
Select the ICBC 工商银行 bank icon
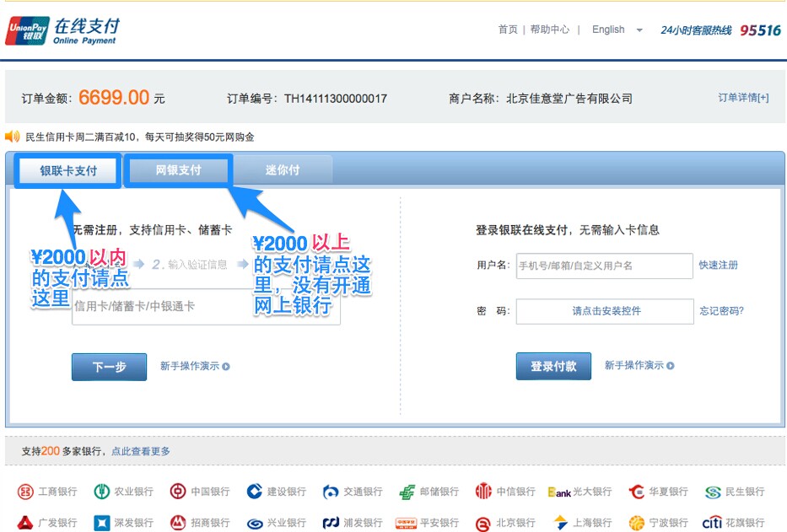25,492
